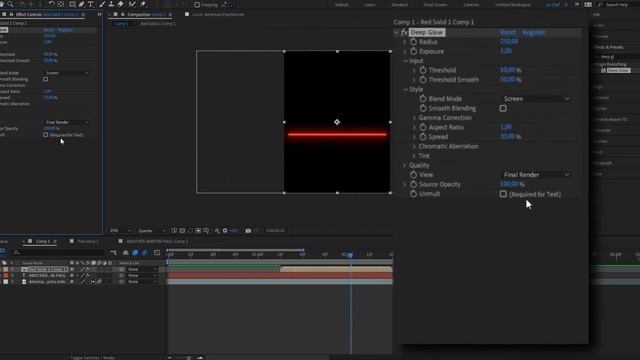Click the Radius stopwatch icon
Screen dimensions: 640x360
pyautogui.click(x=413, y=42)
